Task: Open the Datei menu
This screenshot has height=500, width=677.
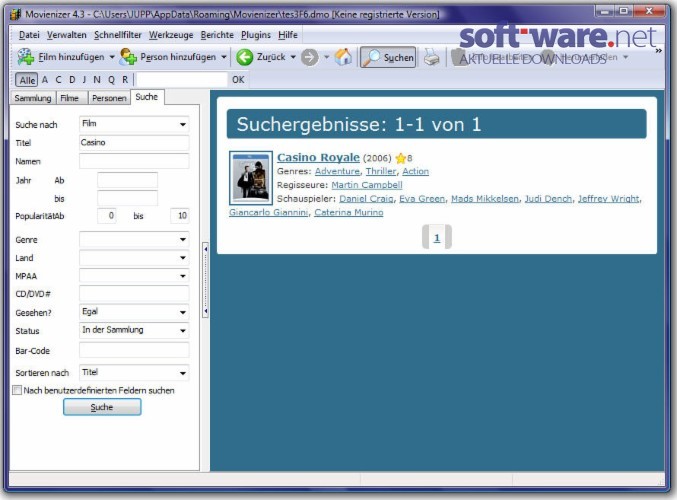Action: [29, 35]
